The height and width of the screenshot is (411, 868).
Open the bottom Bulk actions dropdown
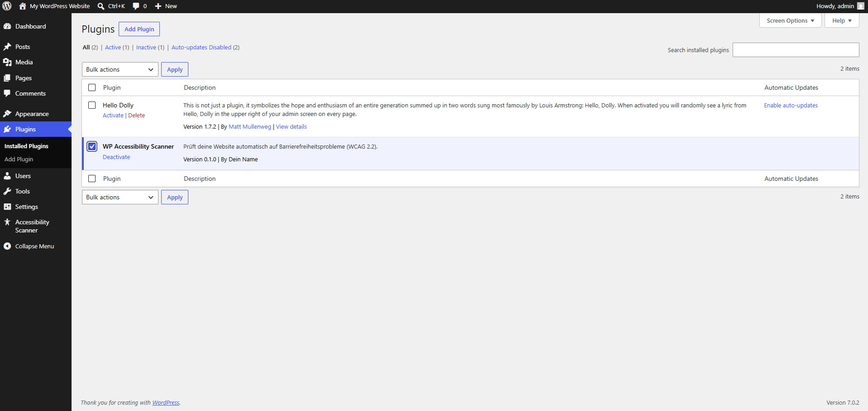(120, 197)
